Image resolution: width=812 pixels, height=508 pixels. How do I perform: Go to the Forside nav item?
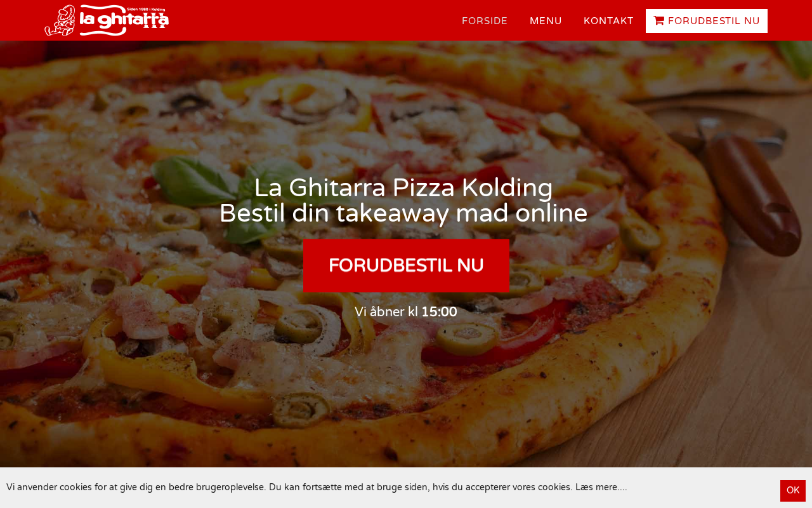(x=485, y=21)
